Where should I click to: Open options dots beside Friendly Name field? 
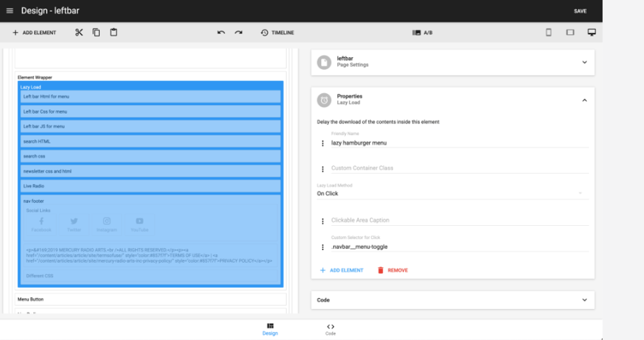323,143
